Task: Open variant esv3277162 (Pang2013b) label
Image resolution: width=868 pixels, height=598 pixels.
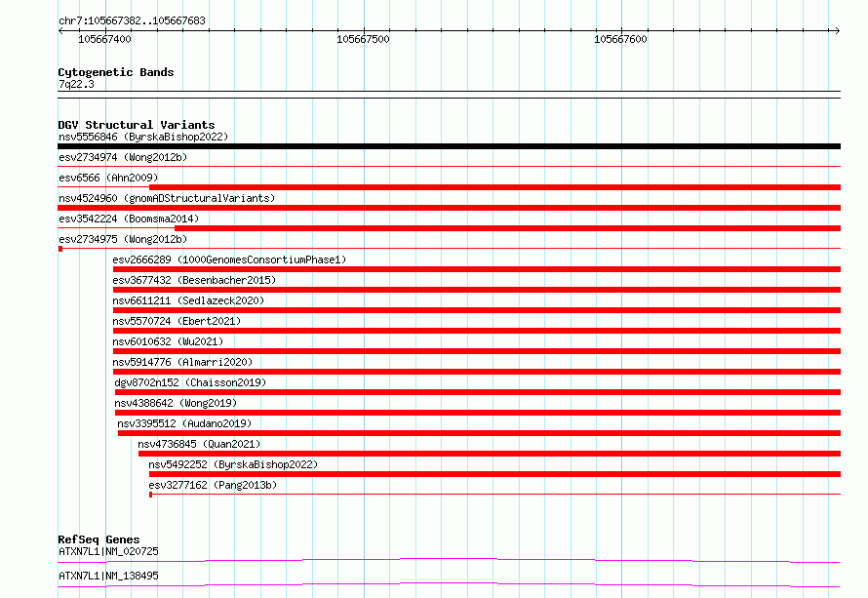Action: pos(213,485)
